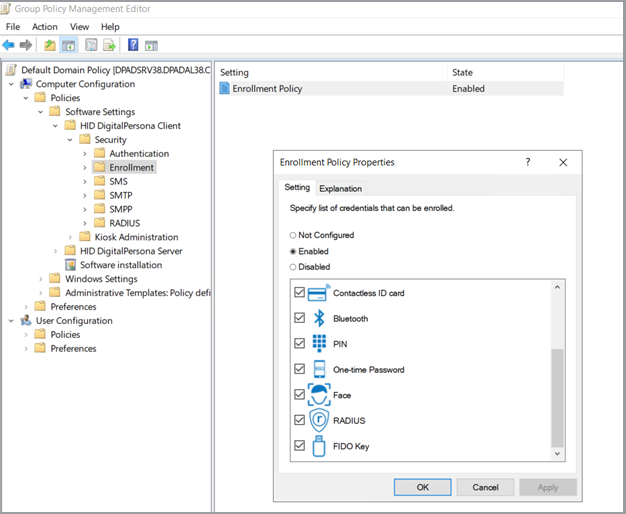Click the Back arrow in toolbar
This screenshot has height=514, width=626.
(9, 45)
